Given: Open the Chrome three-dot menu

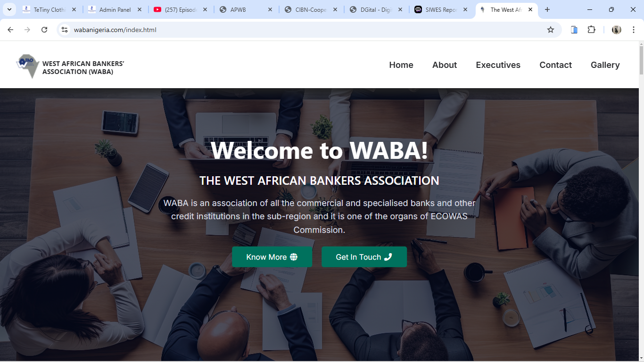Looking at the screenshot, I should coord(634,30).
